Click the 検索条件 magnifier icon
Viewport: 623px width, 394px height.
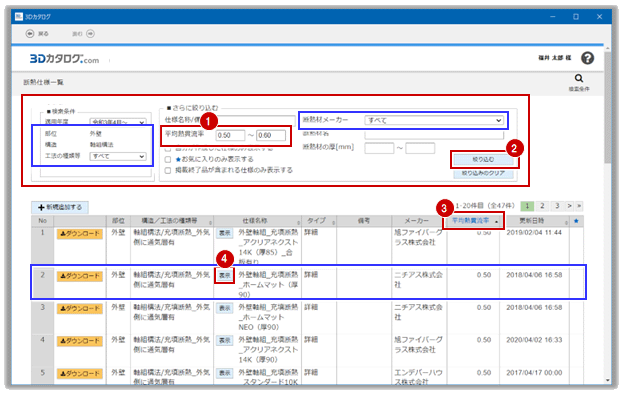[x=579, y=78]
